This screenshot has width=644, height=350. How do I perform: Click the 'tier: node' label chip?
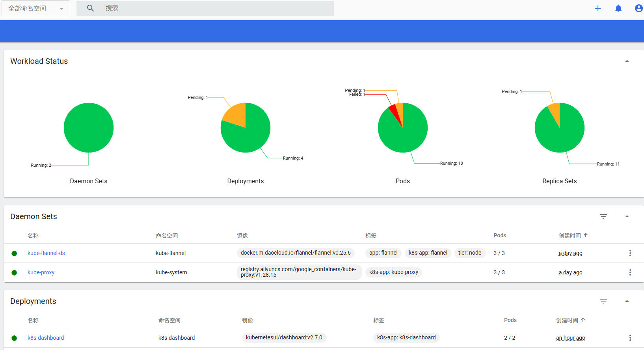click(470, 253)
